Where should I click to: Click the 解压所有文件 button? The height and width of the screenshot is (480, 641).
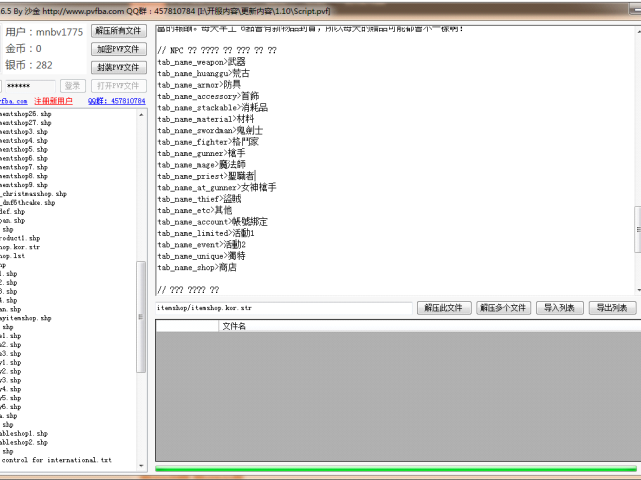pyautogui.click(x=116, y=31)
